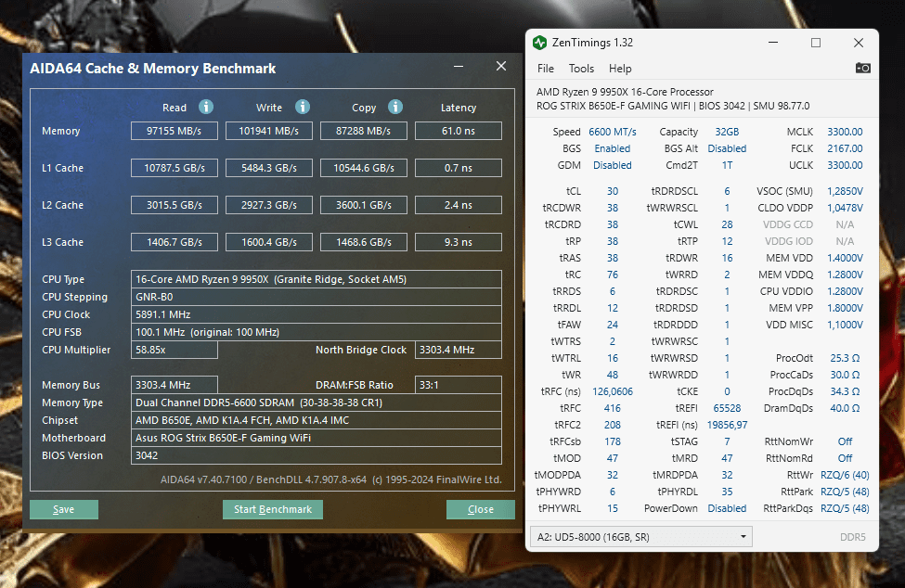Click the BGS value Enabled
The width and height of the screenshot is (905, 588).
click(x=613, y=148)
